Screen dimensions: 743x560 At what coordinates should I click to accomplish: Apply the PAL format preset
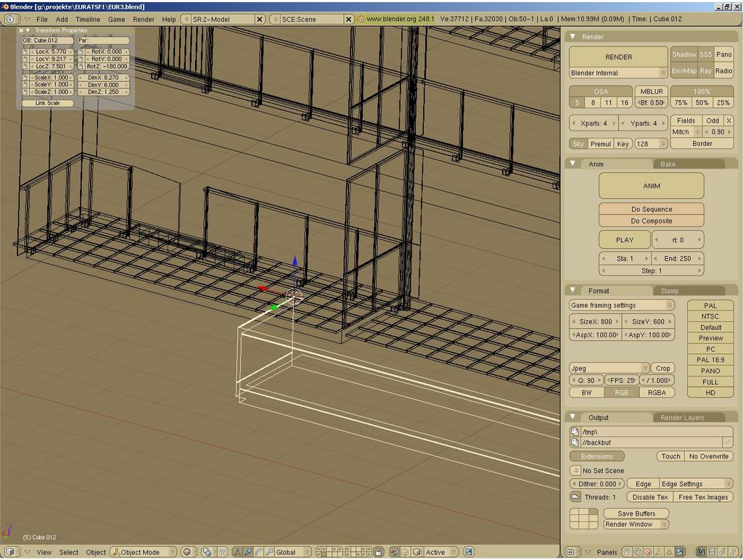pyautogui.click(x=710, y=305)
